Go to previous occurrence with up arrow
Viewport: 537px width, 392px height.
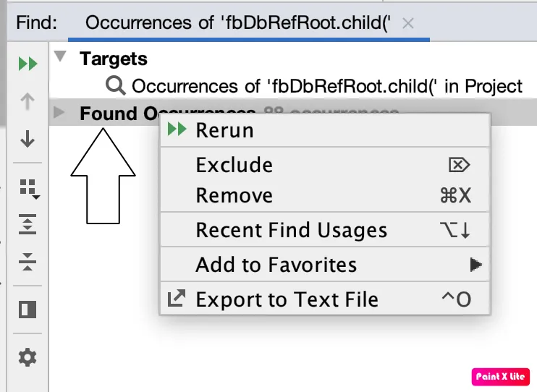point(28,101)
